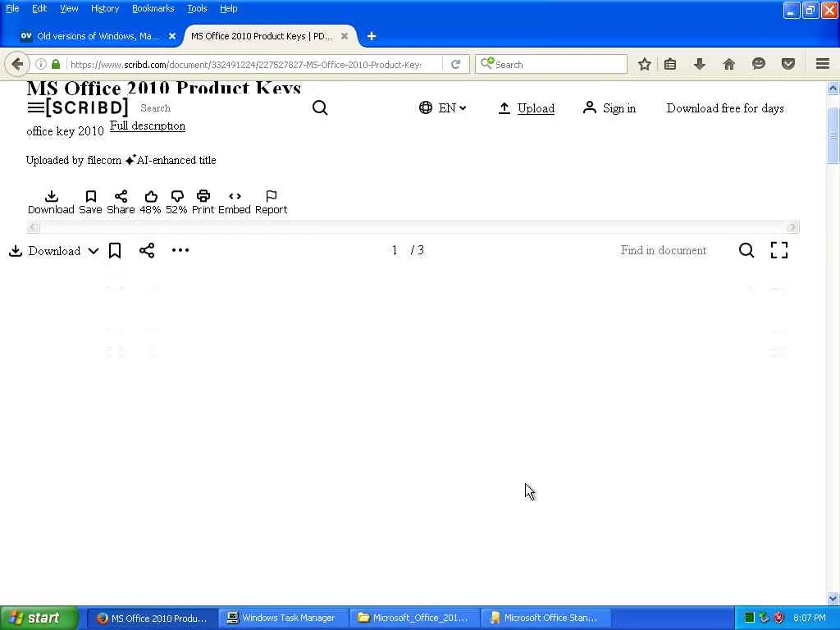Switch to Windows Task Manager taskbar item
This screenshot has height=630, width=840.
pyautogui.click(x=283, y=618)
